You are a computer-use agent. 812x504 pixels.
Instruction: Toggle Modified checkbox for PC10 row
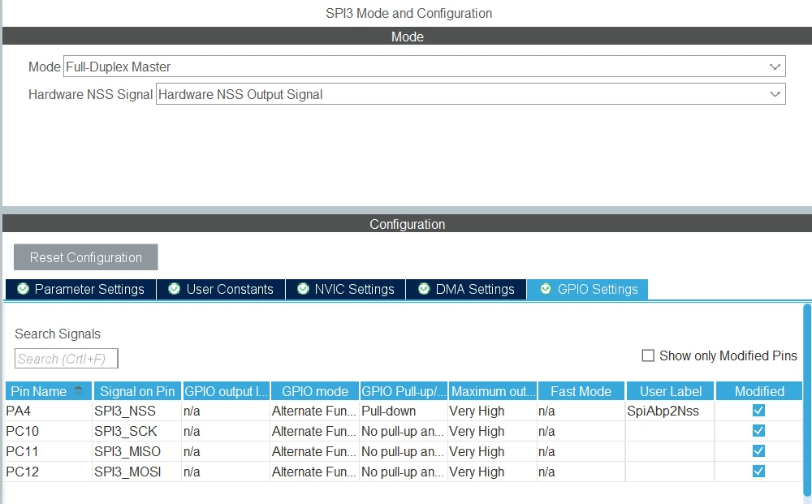tap(758, 431)
